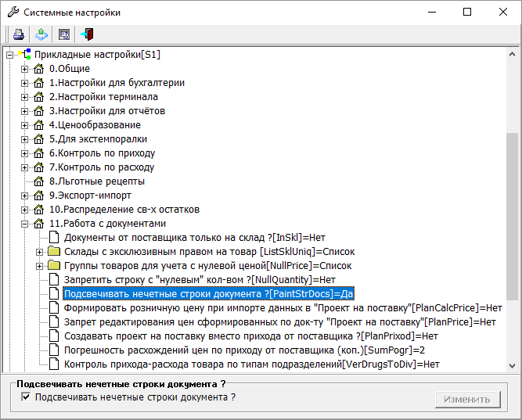Click house icon of 2.Настройки терминала
This screenshot has width=522, height=420.
click(x=38, y=97)
